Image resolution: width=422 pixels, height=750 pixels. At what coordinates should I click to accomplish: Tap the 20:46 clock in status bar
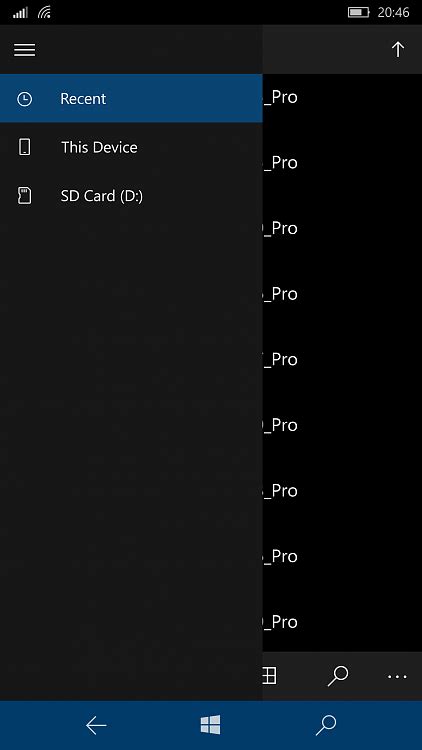point(393,12)
